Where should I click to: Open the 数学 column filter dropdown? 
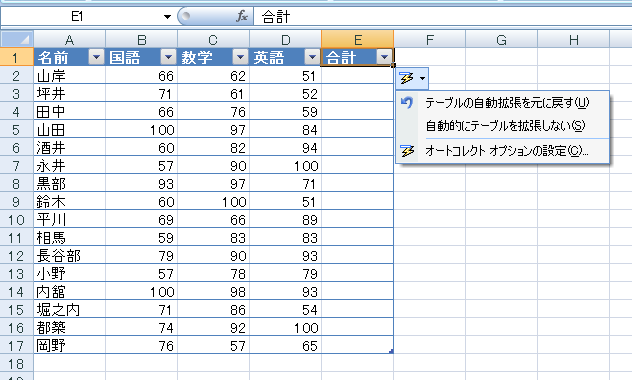pyautogui.click(x=240, y=57)
